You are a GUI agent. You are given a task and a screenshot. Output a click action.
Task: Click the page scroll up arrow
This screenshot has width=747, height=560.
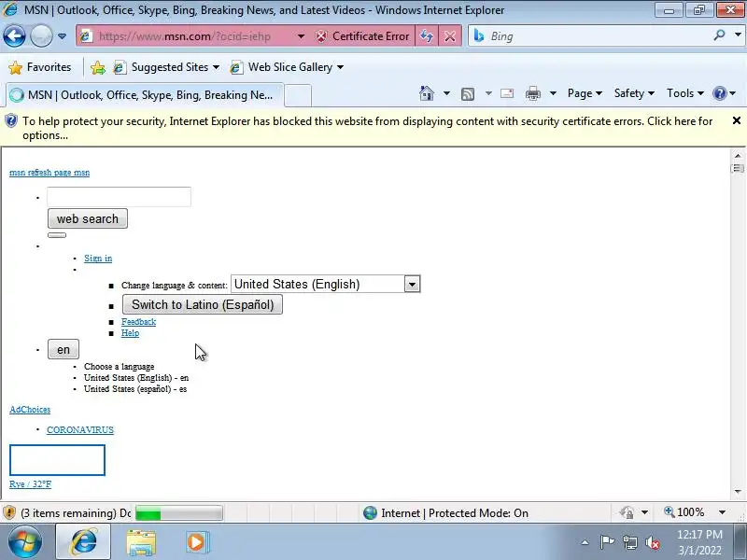(x=738, y=156)
